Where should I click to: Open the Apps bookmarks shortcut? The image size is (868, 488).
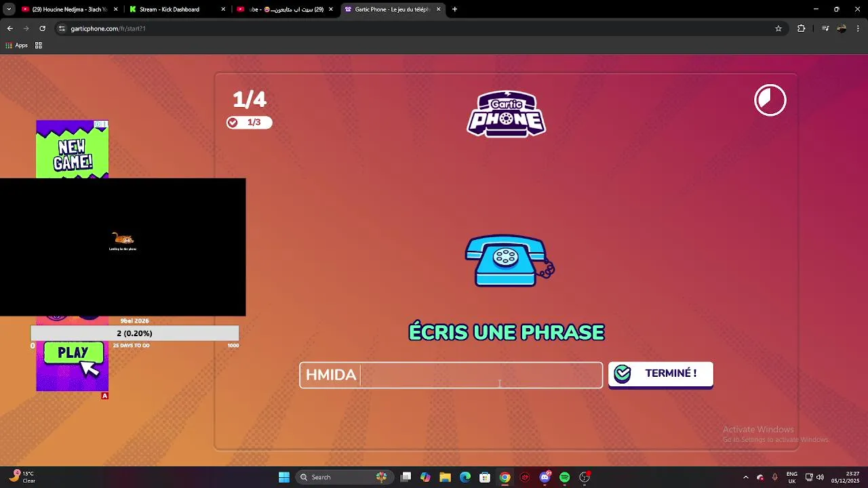point(17,45)
